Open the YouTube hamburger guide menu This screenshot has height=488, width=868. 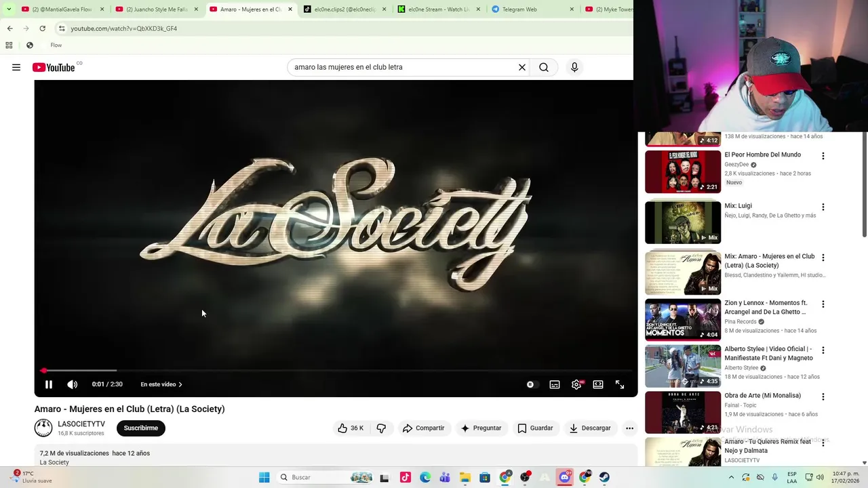tap(16, 67)
